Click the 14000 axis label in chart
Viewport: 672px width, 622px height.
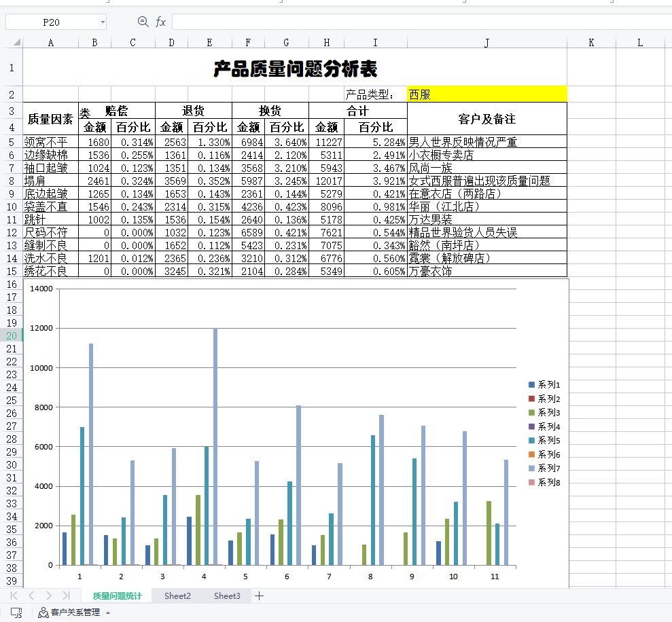(x=41, y=289)
